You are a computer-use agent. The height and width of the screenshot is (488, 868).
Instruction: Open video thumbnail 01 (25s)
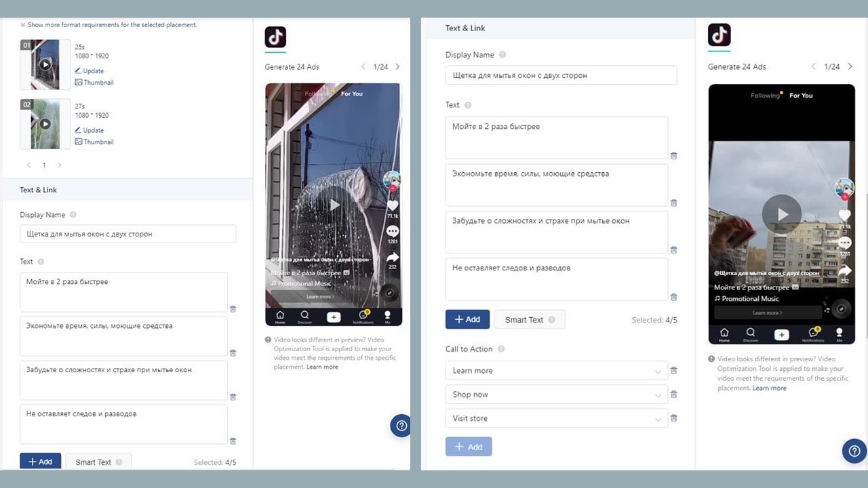[x=45, y=64]
